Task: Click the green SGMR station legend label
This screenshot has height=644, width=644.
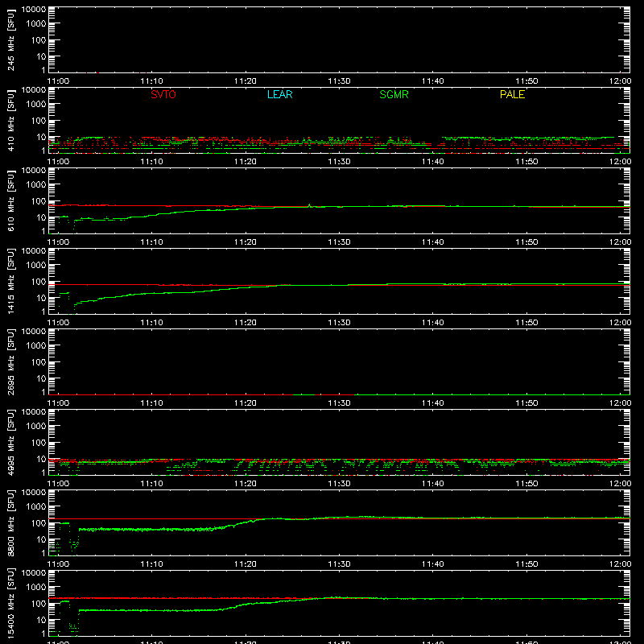Action: pos(394,94)
